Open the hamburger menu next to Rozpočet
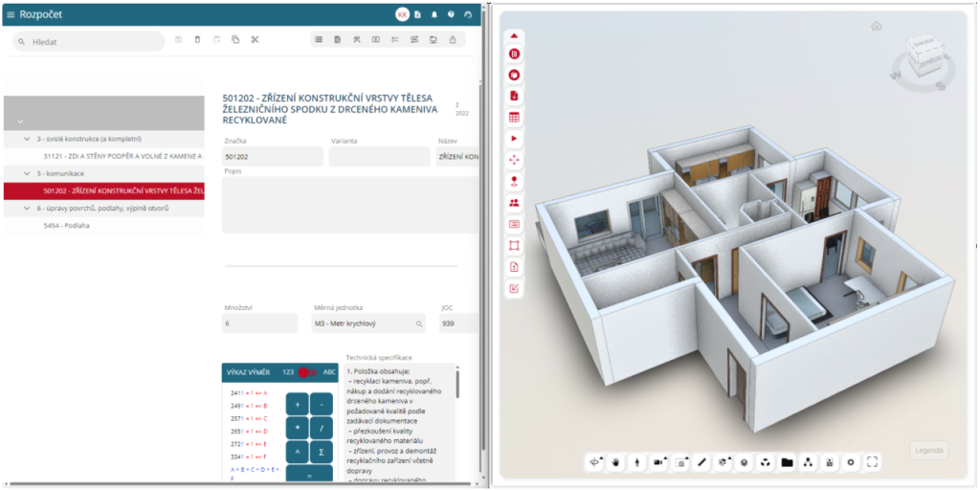The height and width of the screenshot is (490, 980). pos(11,14)
